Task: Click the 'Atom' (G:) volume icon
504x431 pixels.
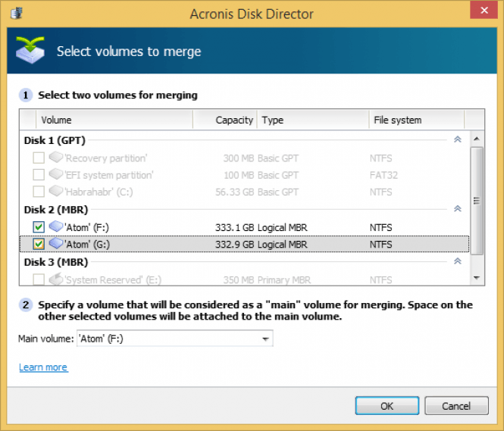Action: tap(56, 243)
